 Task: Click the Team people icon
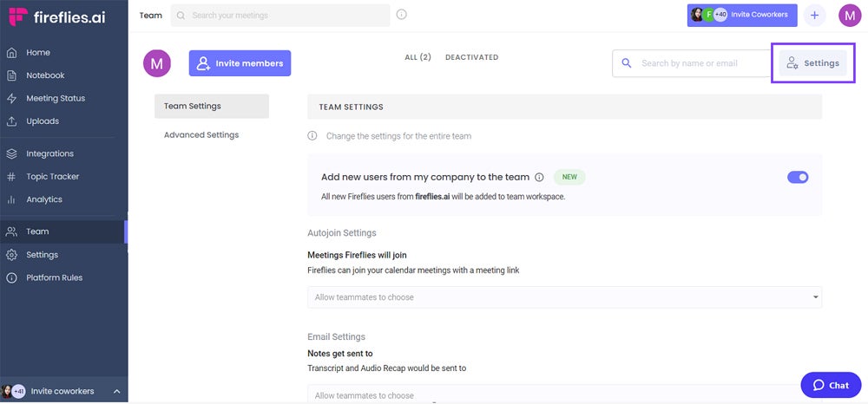[x=11, y=231]
